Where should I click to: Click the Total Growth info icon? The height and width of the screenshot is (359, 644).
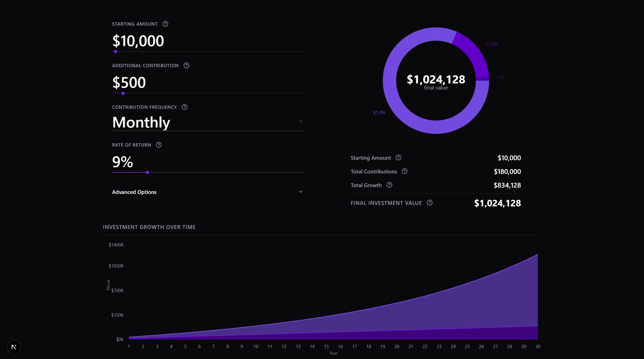(x=389, y=185)
